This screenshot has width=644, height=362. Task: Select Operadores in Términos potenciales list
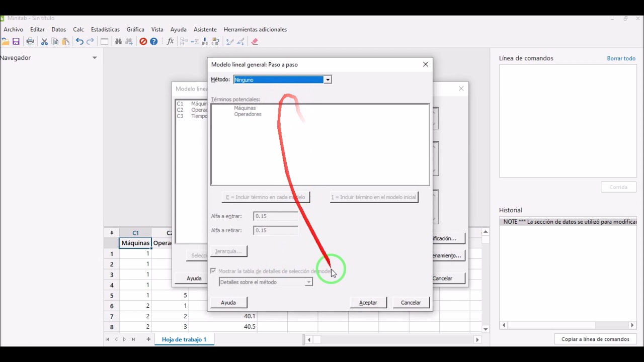[x=248, y=114]
